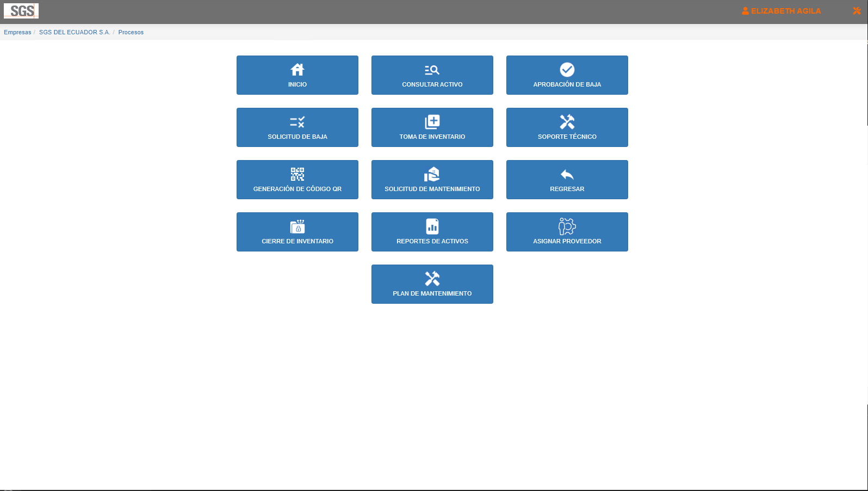
Task: Click the locked folder icon for Cierre de Inventario
Action: (297, 226)
